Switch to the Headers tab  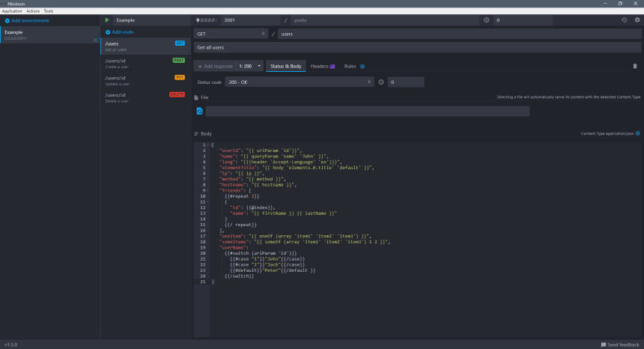pos(323,66)
